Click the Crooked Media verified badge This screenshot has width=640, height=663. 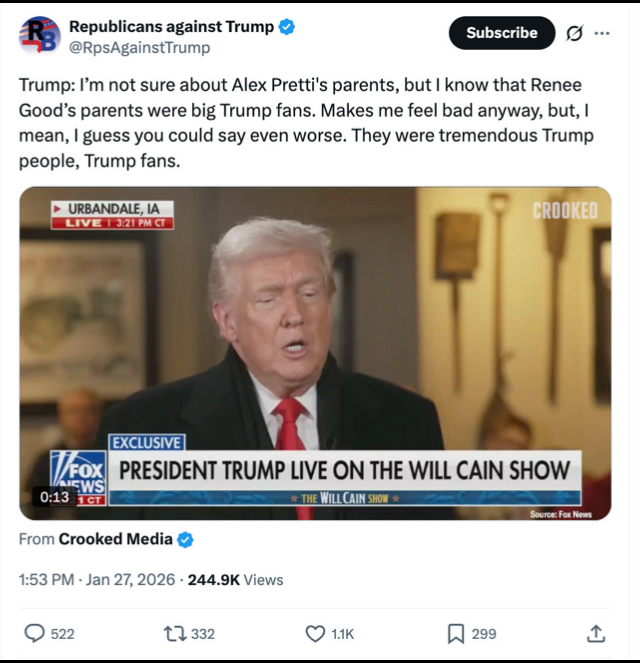pos(185,540)
